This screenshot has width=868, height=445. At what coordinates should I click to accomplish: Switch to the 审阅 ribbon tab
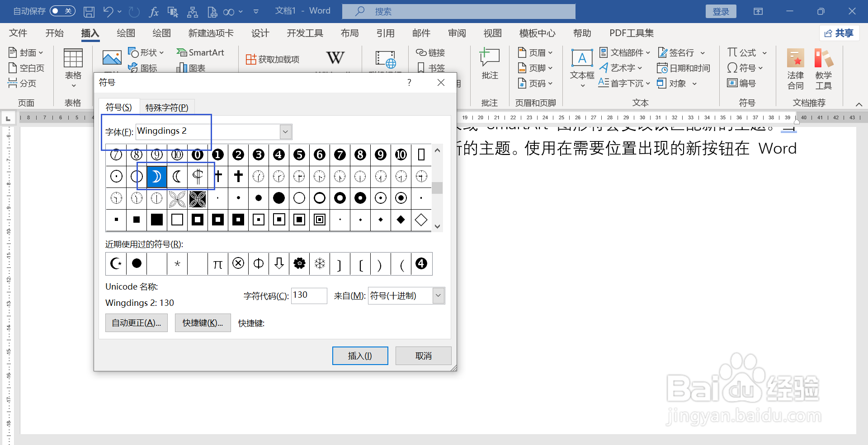tap(457, 33)
